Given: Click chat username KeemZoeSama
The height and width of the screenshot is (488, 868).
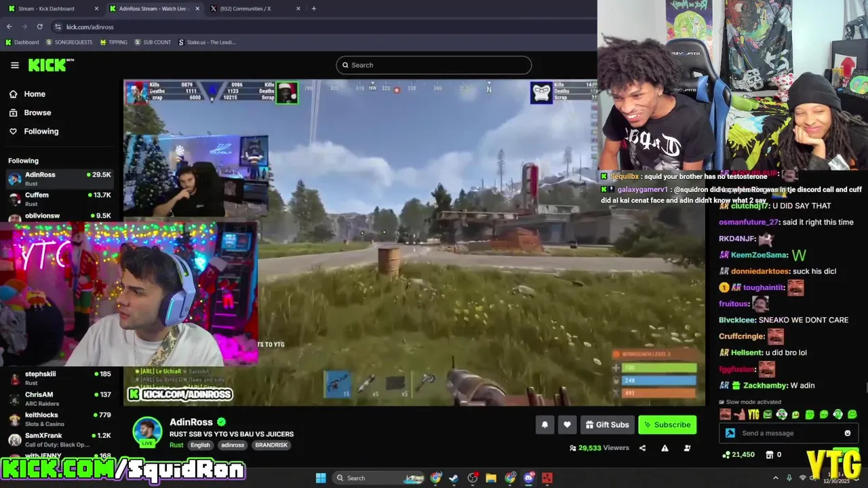Looking at the screenshot, I should (x=759, y=255).
